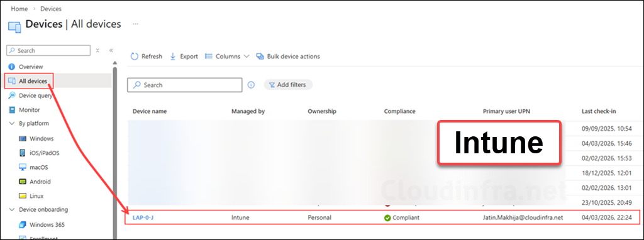644x240 pixels.
Task: Open Bulk device actions
Action: tap(288, 56)
